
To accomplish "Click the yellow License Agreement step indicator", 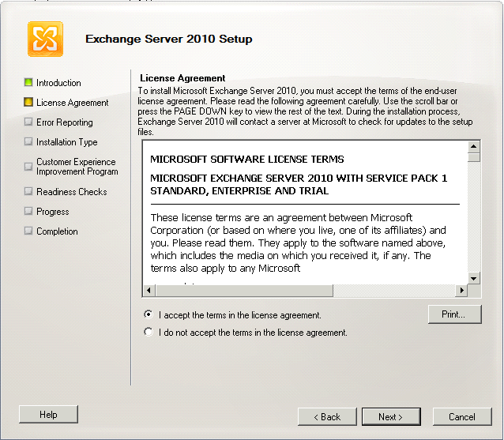I will coord(28,102).
